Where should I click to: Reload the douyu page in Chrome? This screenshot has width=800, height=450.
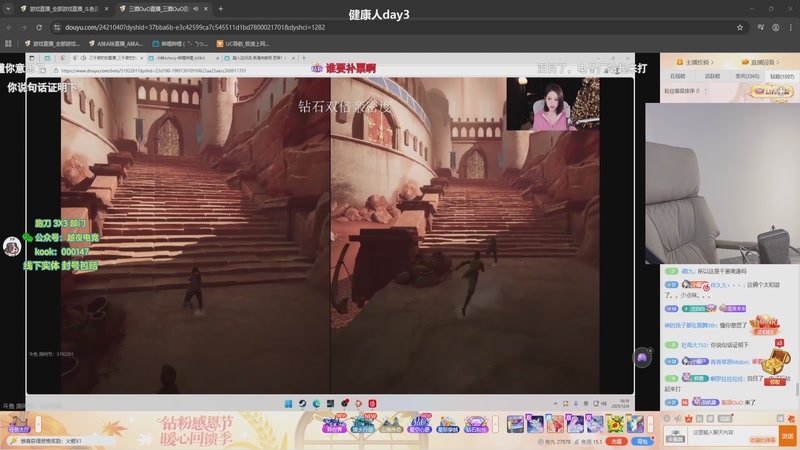point(39,28)
